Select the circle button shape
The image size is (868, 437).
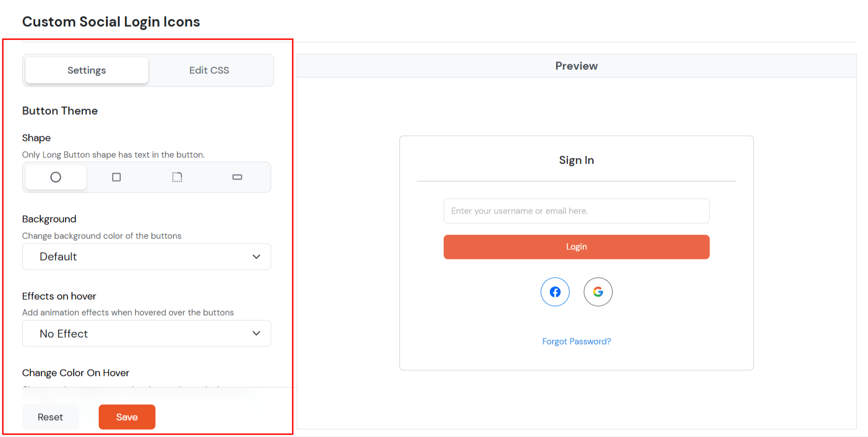point(55,177)
